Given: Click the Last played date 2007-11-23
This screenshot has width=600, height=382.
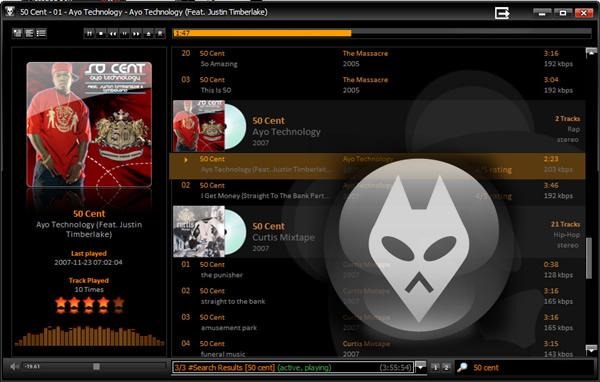Looking at the screenshot, I should [88, 263].
